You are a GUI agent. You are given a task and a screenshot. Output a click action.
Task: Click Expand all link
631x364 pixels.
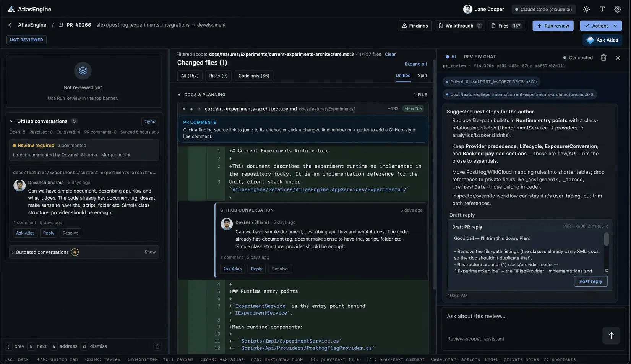click(415, 64)
